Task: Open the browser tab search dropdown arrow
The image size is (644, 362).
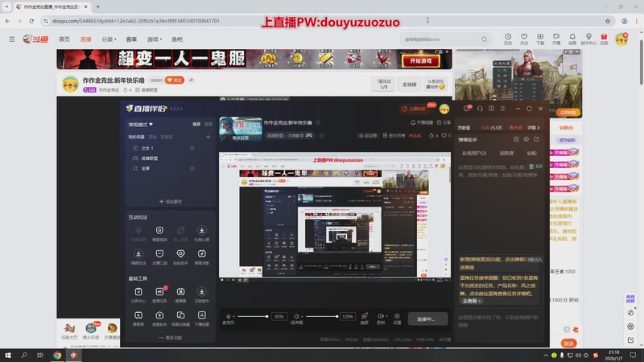Action: click(6, 6)
